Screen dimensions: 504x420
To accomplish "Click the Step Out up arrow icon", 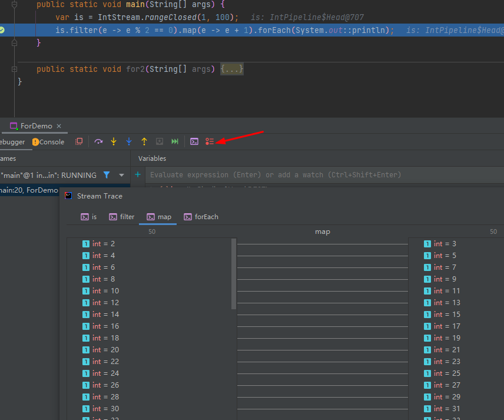I will (x=144, y=141).
